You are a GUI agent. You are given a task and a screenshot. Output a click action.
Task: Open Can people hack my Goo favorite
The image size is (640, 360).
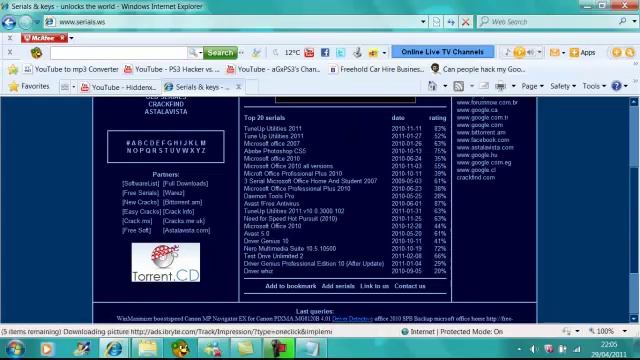478,69
